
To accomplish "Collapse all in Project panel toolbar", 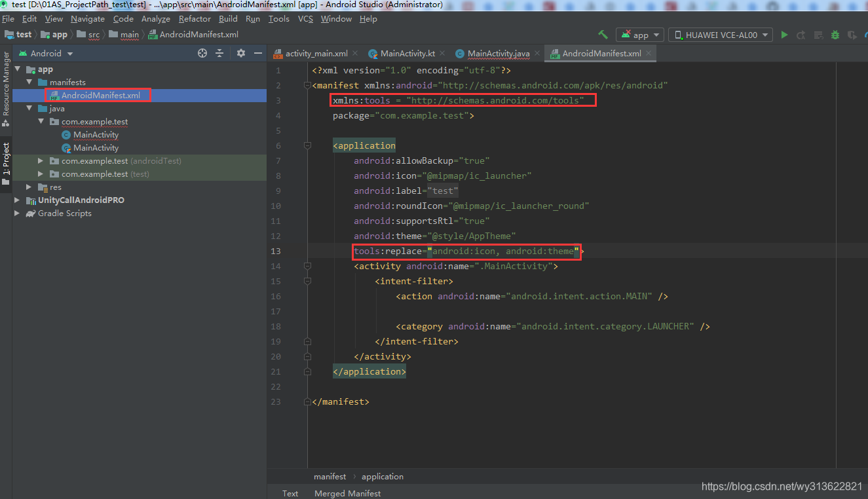I will [219, 53].
